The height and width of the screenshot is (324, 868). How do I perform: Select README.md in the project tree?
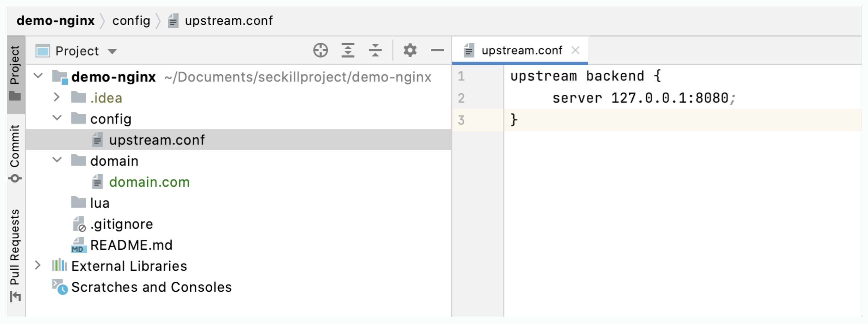pyautogui.click(x=131, y=245)
